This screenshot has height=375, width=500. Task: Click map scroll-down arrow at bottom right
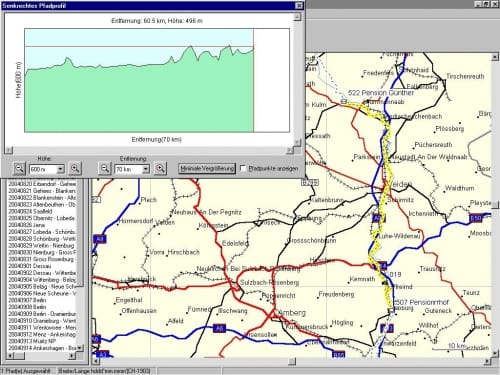point(495,353)
